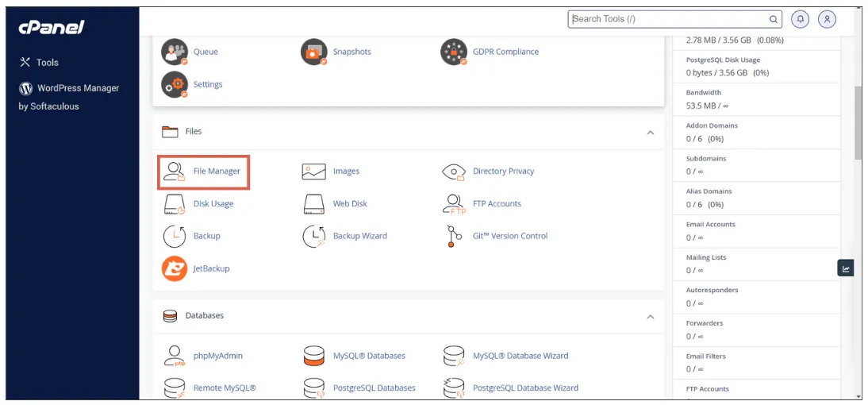Screen dimensions: 868x405
Task: Focus the Search Tools input field
Action: pos(675,19)
